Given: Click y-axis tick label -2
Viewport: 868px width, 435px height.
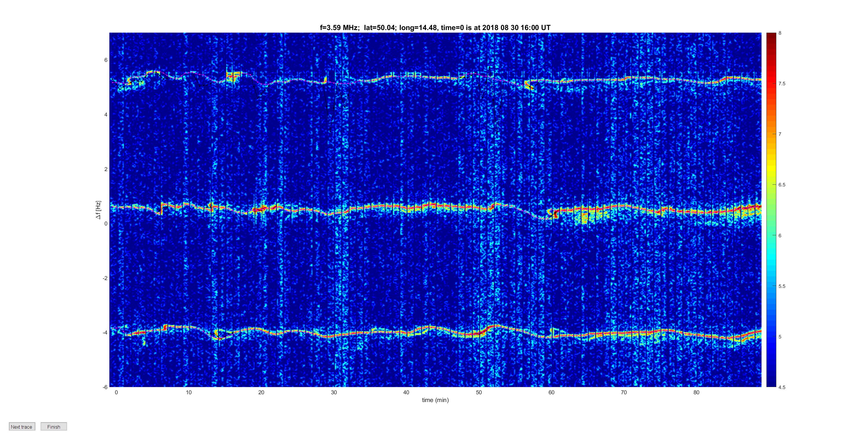Looking at the screenshot, I should 105,278.
